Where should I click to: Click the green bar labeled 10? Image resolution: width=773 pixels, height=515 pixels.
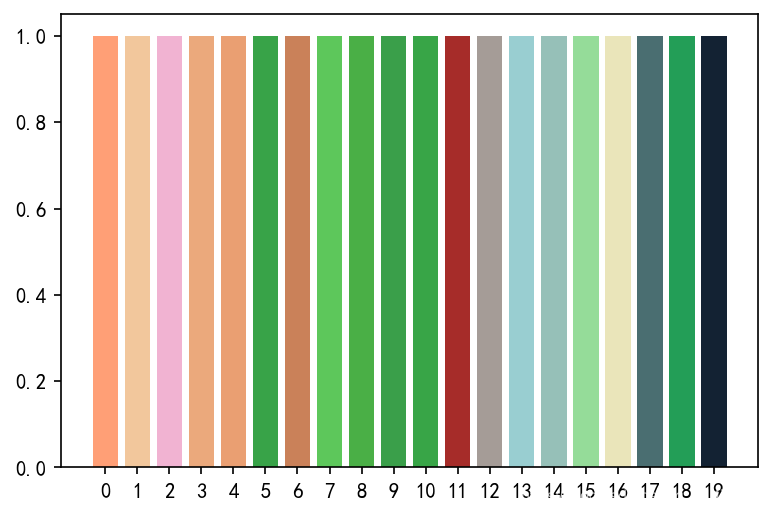[x=425, y=251]
